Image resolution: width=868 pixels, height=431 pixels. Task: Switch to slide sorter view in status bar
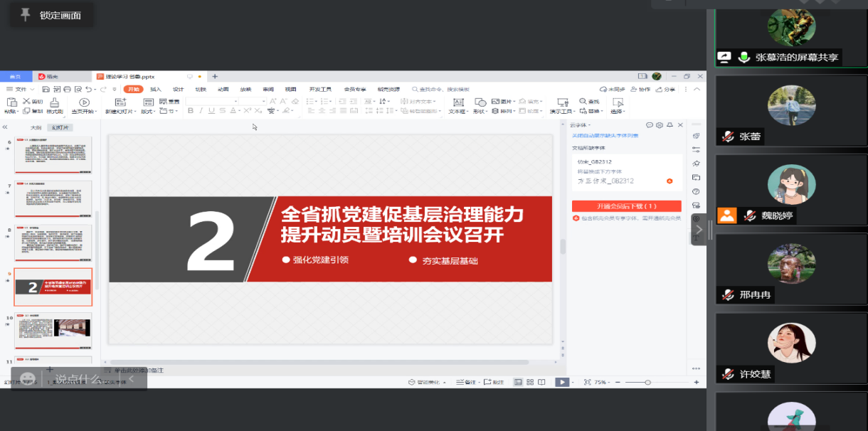tap(529, 382)
